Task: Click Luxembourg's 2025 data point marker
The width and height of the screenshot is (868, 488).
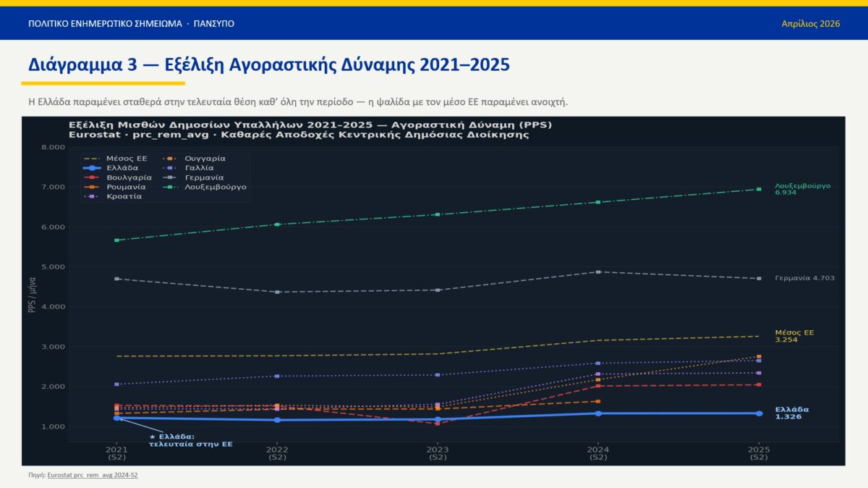Action: (x=758, y=190)
